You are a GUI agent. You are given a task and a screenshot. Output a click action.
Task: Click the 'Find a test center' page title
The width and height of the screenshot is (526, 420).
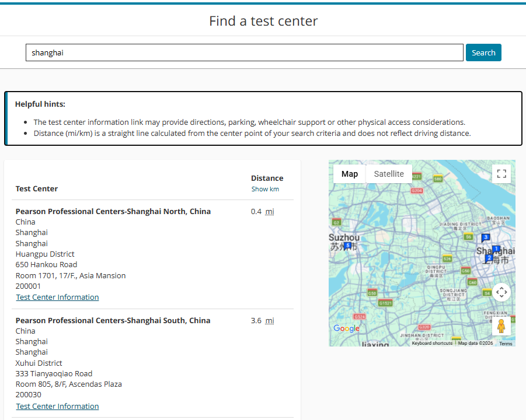tap(263, 21)
